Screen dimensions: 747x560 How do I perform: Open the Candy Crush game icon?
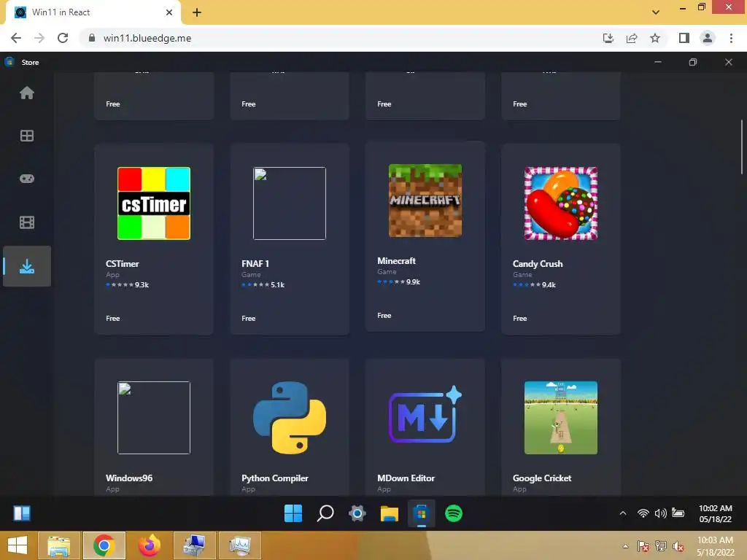coord(561,203)
